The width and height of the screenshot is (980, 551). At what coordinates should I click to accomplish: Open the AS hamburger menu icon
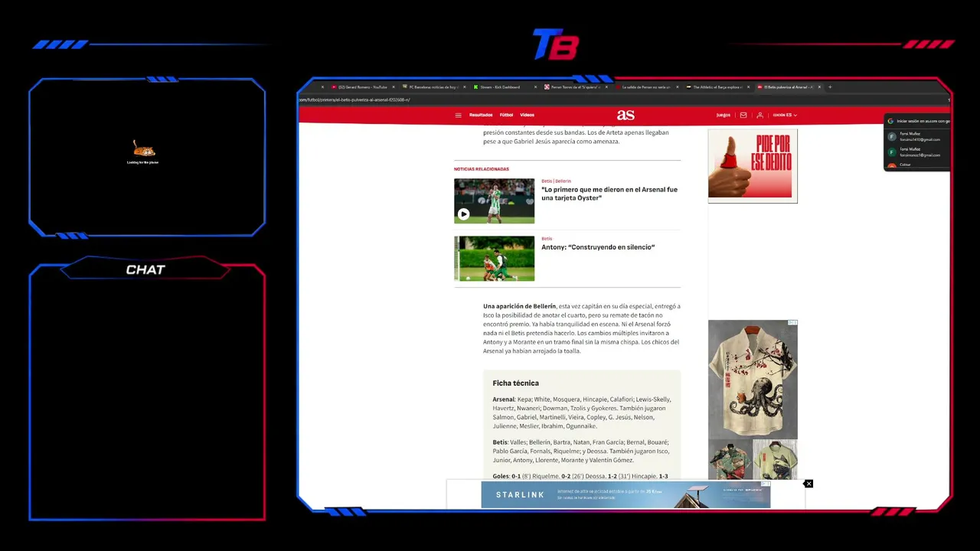coord(458,115)
